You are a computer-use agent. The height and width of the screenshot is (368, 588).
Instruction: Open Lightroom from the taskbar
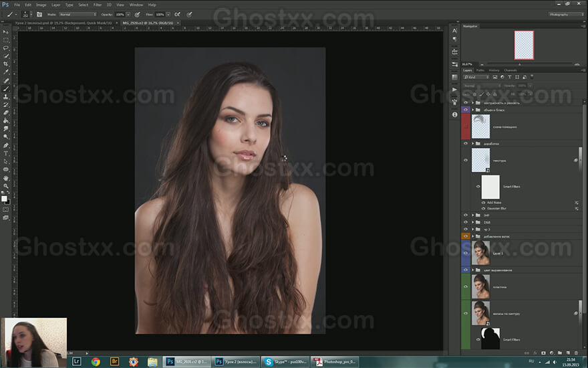(76, 361)
